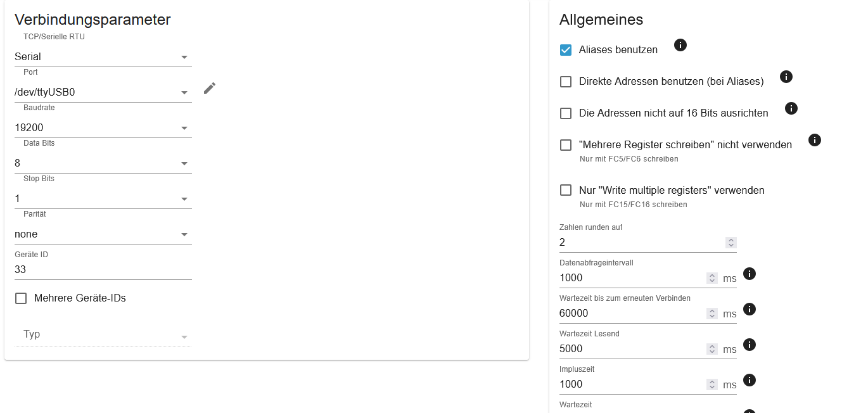Image resolution: width=868 pixels, height=413 pixels.
Task: Click info icon next to Direkte Adressen benutzen
Action: click(786, 77)
